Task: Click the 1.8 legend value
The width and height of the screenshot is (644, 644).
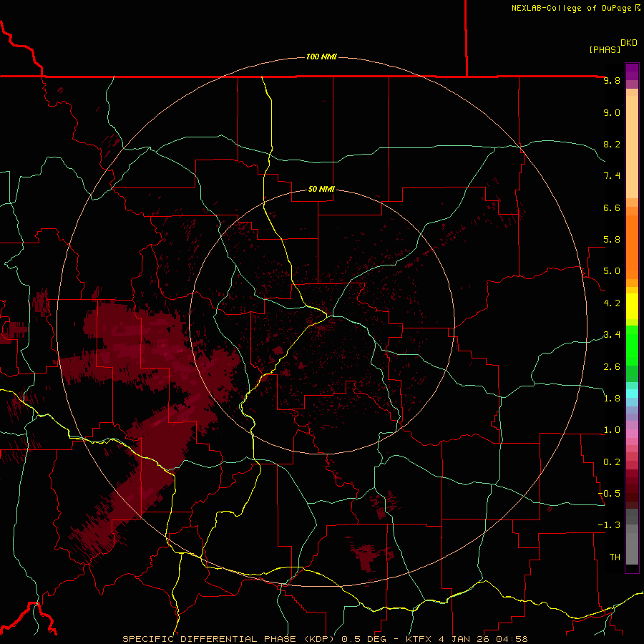Action: (612, 399)
